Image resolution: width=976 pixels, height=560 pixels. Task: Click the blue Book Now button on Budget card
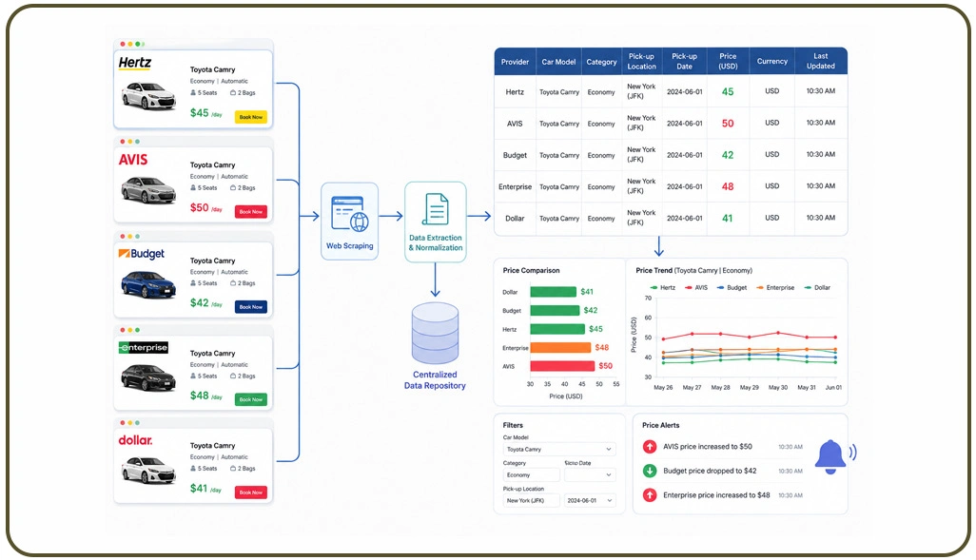(251, 307)
